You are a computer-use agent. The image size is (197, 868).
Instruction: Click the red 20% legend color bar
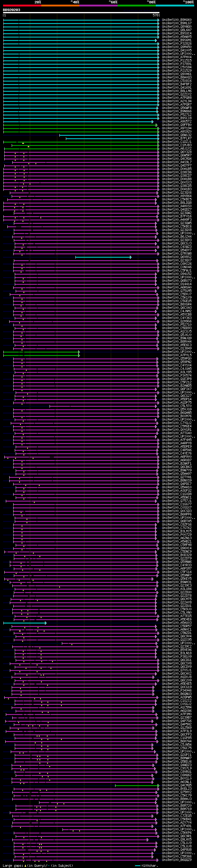(22, 6)
